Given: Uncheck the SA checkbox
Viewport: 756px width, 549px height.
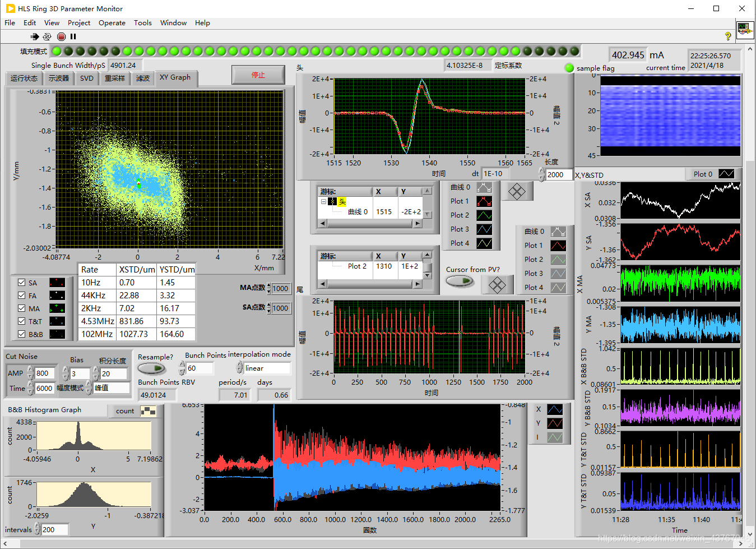Looking at the screenshot, I should 21,283.
